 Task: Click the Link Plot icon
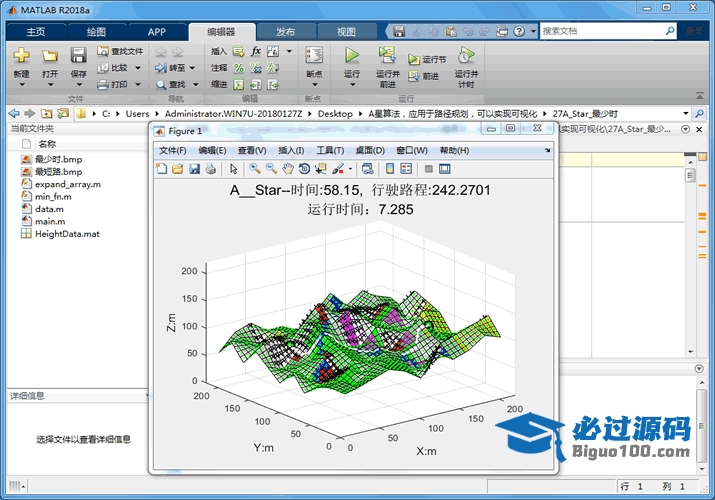click(x=368, y=169)
